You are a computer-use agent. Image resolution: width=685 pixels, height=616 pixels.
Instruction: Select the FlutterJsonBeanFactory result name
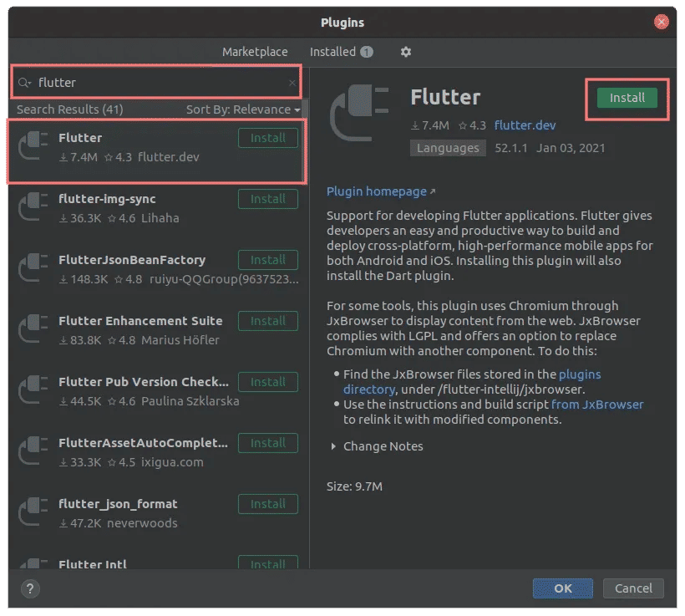click(132, 260)
